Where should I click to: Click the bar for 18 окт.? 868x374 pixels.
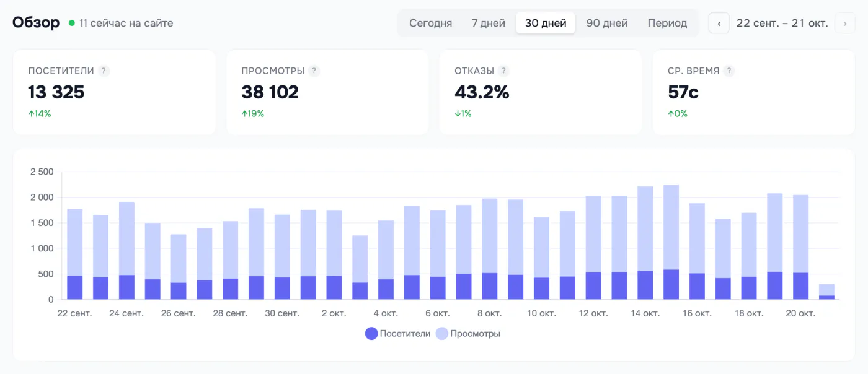[749, 256]
